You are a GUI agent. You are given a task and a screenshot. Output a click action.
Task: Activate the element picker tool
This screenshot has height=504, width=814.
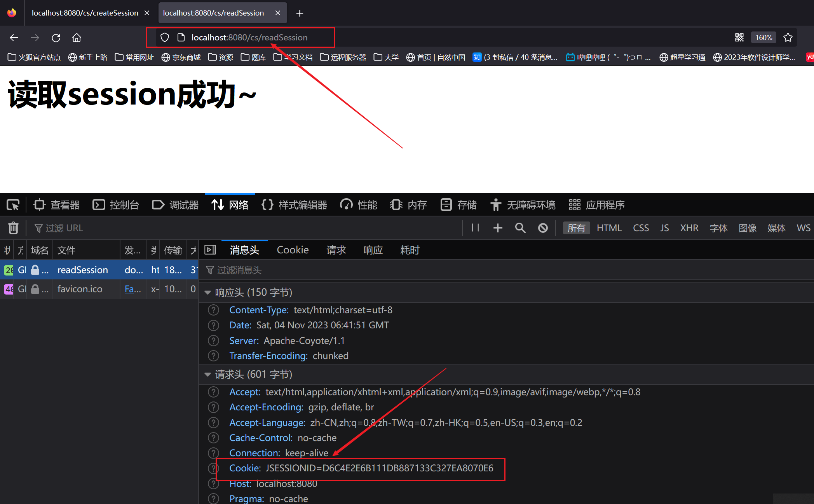coord(13,205)
